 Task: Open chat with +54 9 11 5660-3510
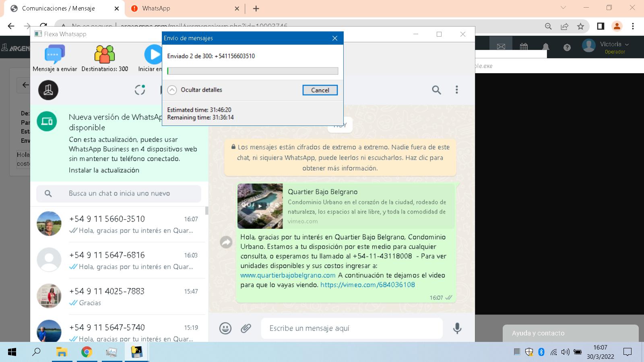(x=119, y=224)
